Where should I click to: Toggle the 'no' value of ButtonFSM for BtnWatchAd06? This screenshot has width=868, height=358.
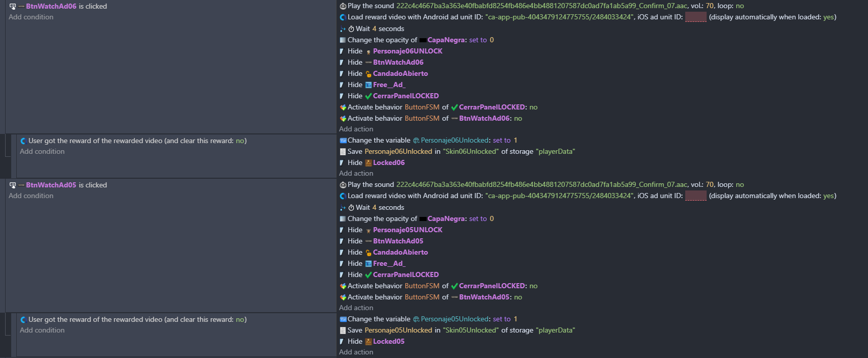[x=518, y=119]
